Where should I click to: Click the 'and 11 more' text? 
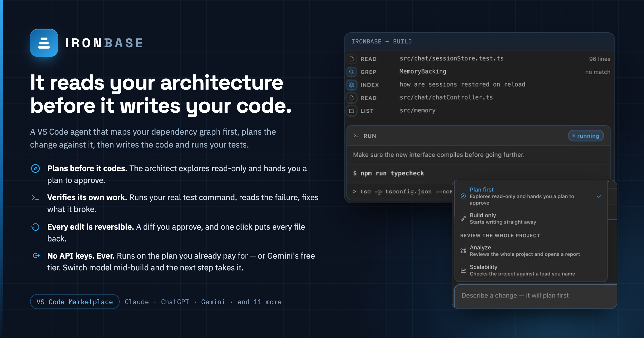tap(259, 302)
